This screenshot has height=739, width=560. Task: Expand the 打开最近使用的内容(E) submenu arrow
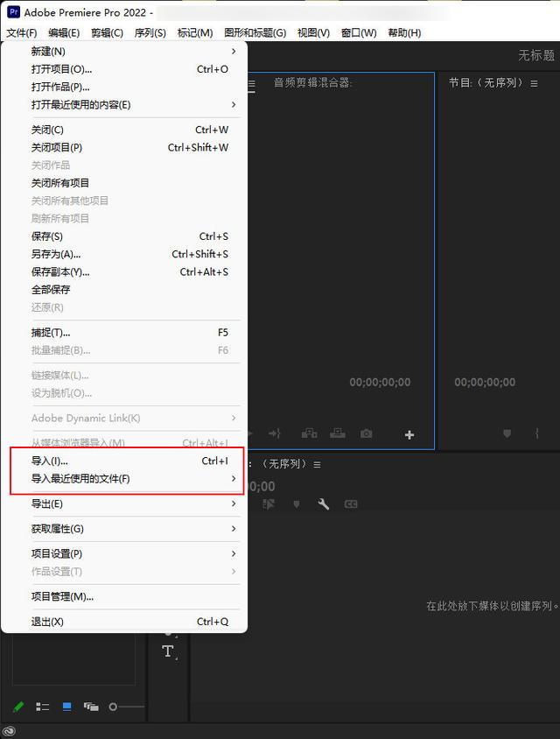234,104
